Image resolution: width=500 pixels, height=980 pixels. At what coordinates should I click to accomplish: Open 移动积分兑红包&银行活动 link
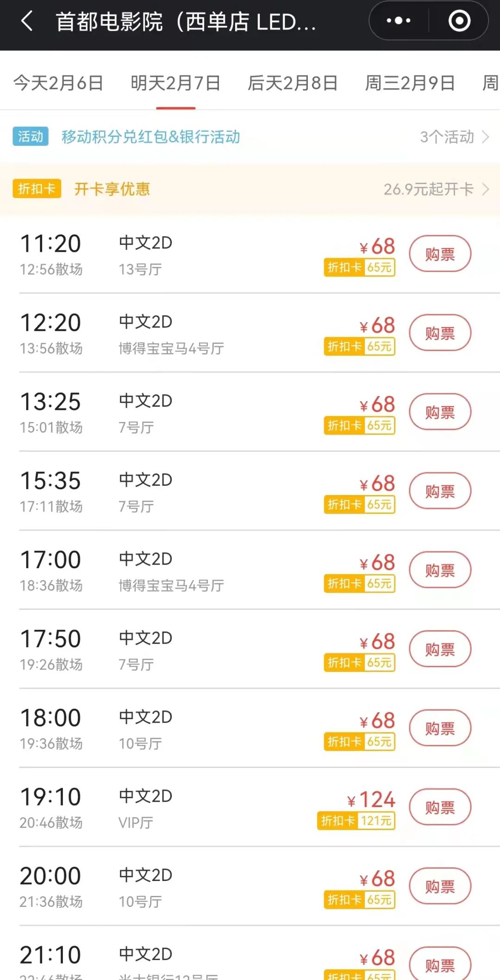tap(151, 137)
